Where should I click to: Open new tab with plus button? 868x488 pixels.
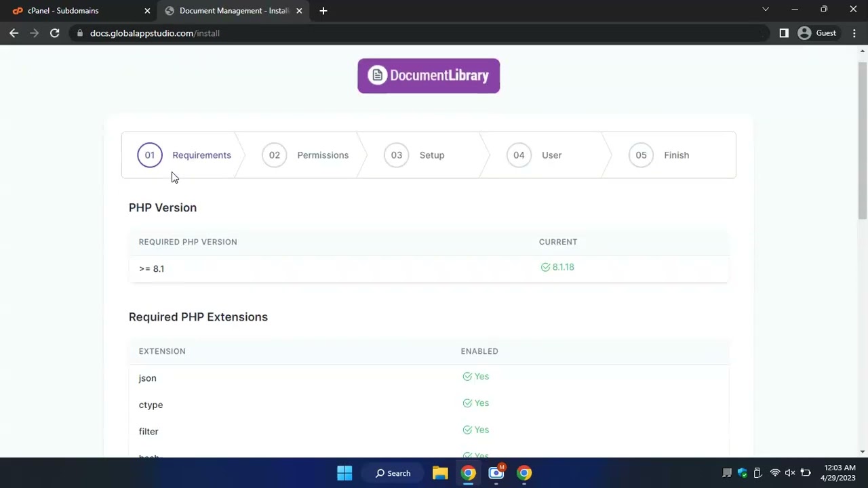point(323,11)
